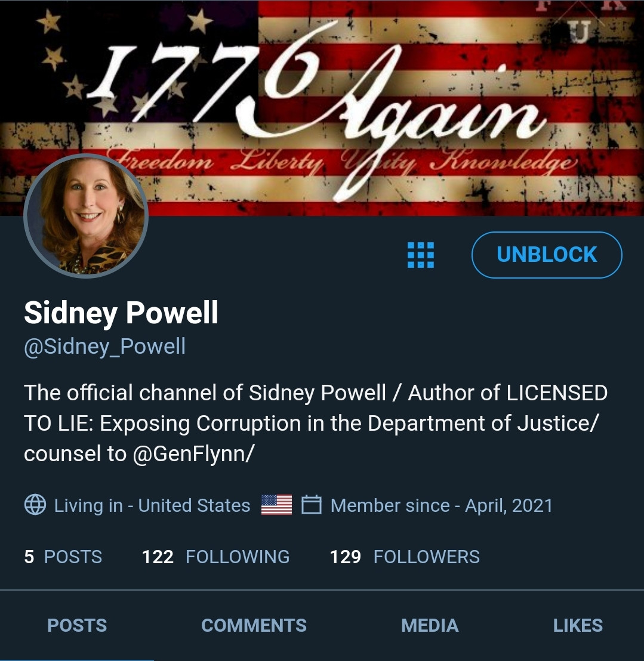
Task: Click the UNBLOCK button
Action: point(547,255)
